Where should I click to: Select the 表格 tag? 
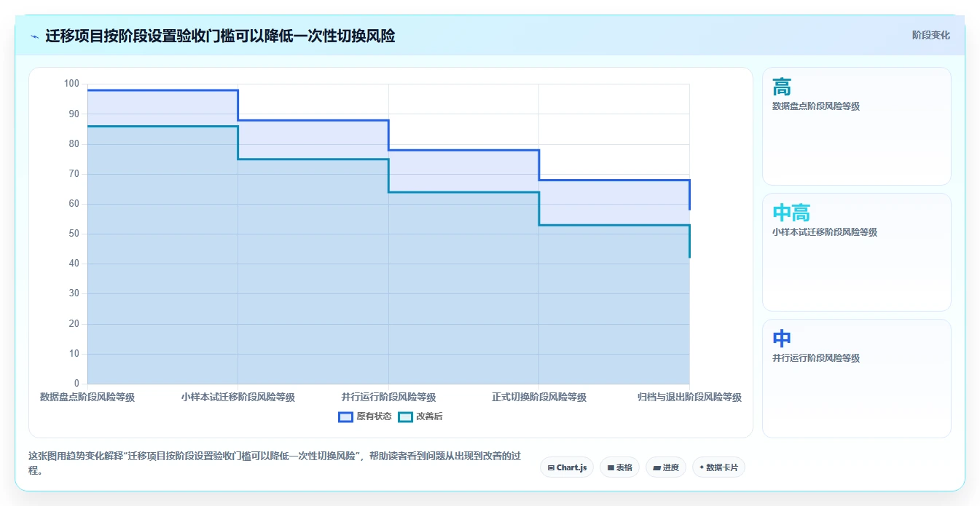point(619,467)
